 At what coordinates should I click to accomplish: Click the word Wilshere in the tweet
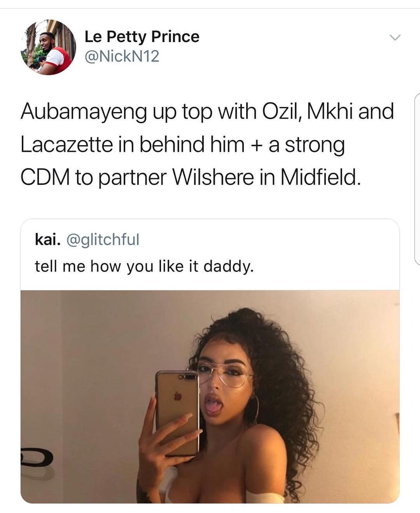coord(213,177)
